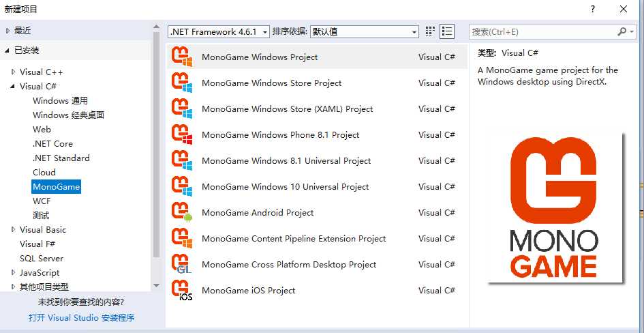Expand the JavaScript node
Screen dimensions: 644x333
click(13, 272)
